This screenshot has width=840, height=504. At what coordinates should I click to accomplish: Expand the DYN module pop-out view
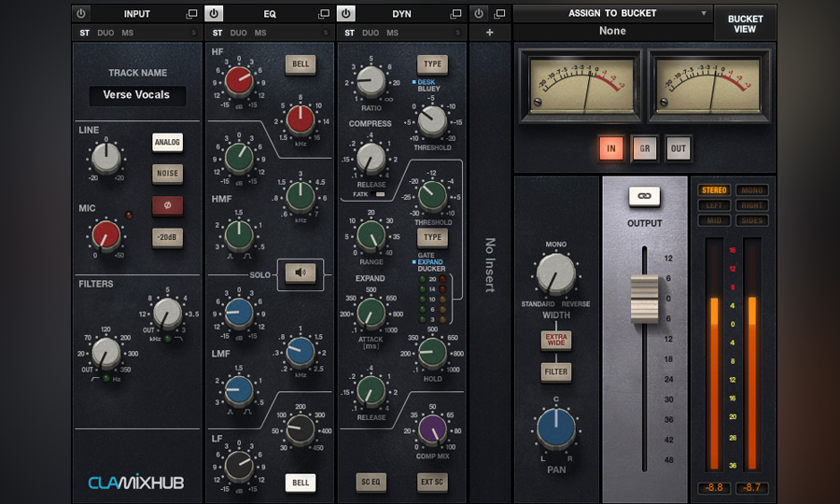(456, 14)
